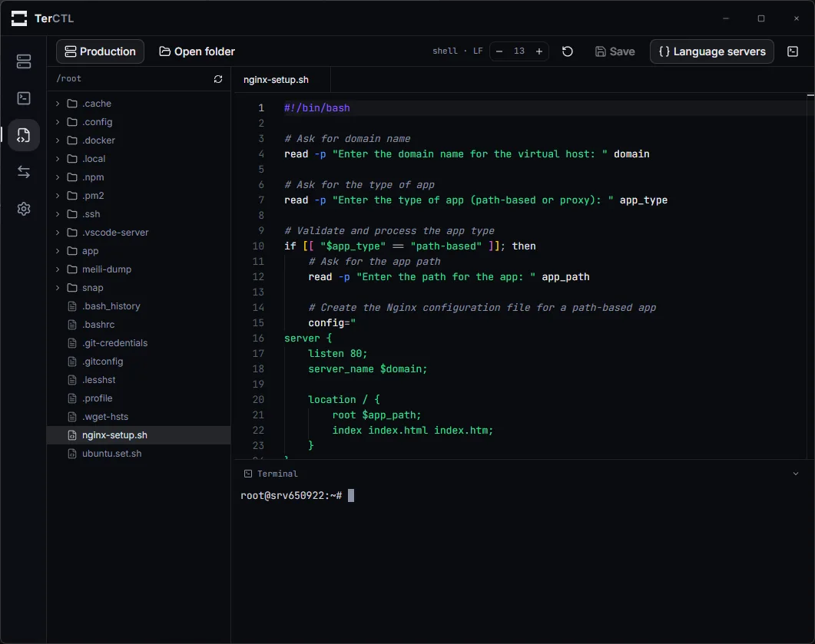The image size is (815, 644).
Task: Collapse the Terminal panel chevron
Action: (x=795, y=474)
